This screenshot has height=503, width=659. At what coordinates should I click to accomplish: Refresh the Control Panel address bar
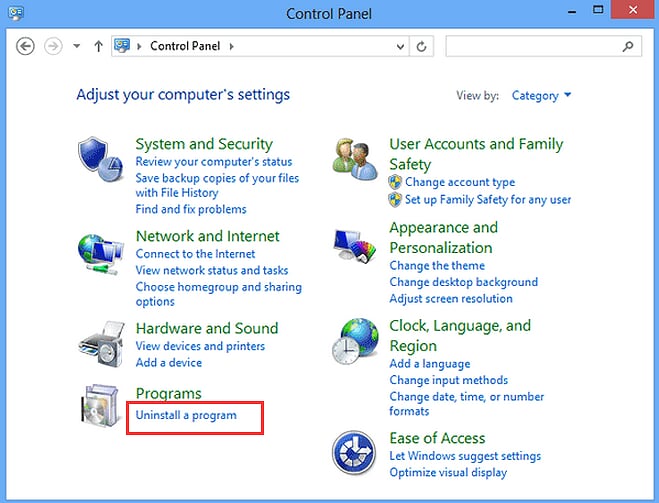point(422,46)
